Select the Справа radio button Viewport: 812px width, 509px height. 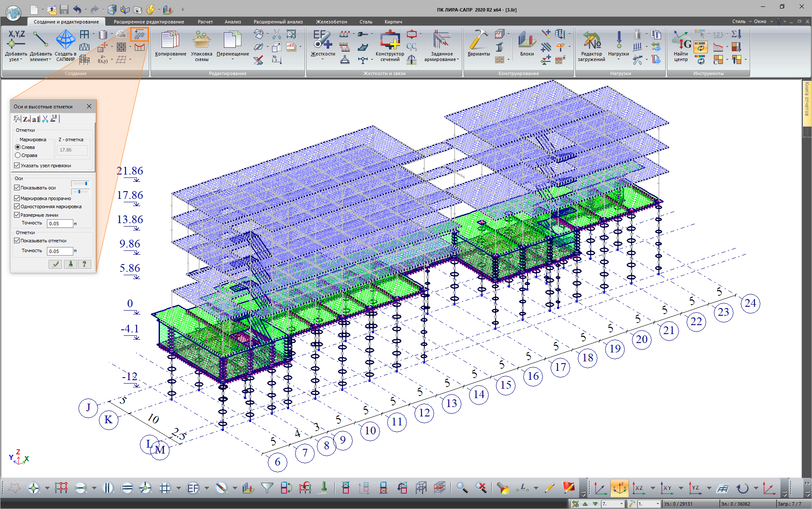18,155
